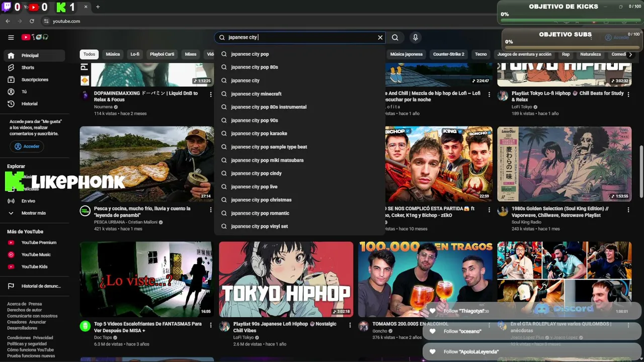Image resolution: width=644 pixels, height=362 pixels.
Task: Open Historial de denuncias
Action: point(34,286)
